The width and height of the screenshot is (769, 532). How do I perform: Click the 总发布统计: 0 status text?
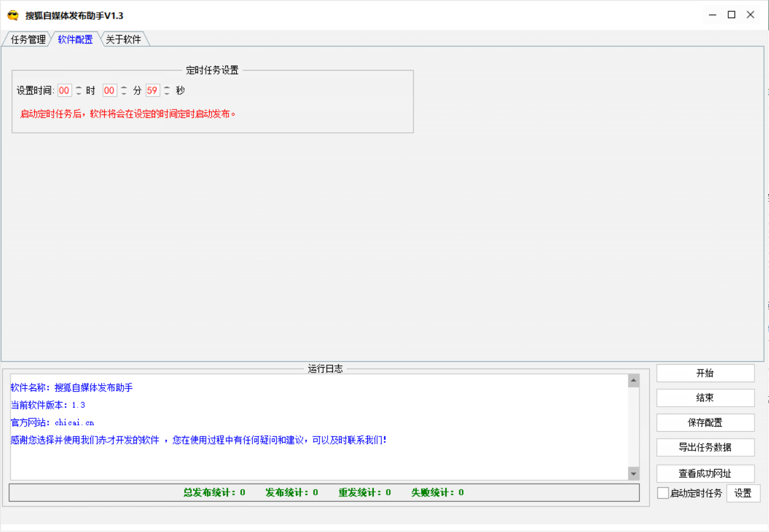tap(215, 492)
